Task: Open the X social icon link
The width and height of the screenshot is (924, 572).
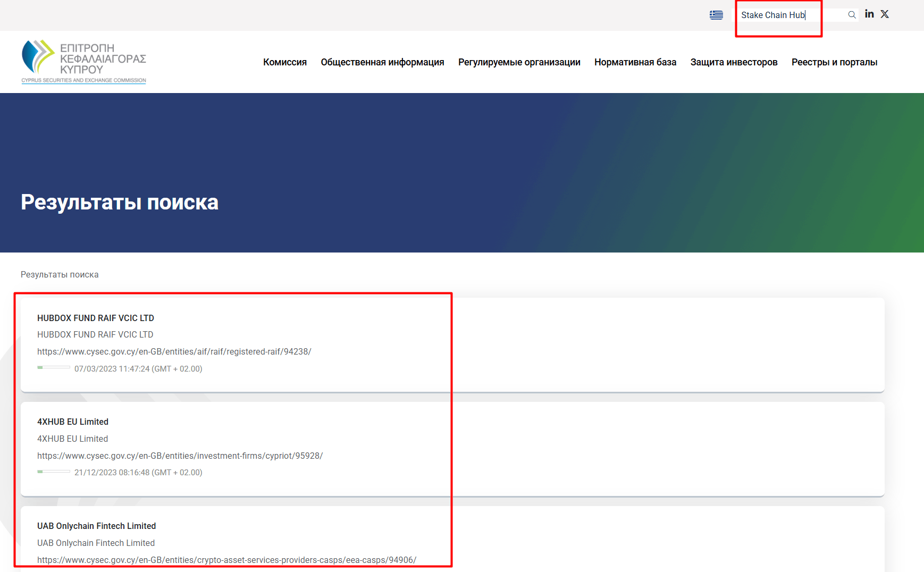Action: 885,14
